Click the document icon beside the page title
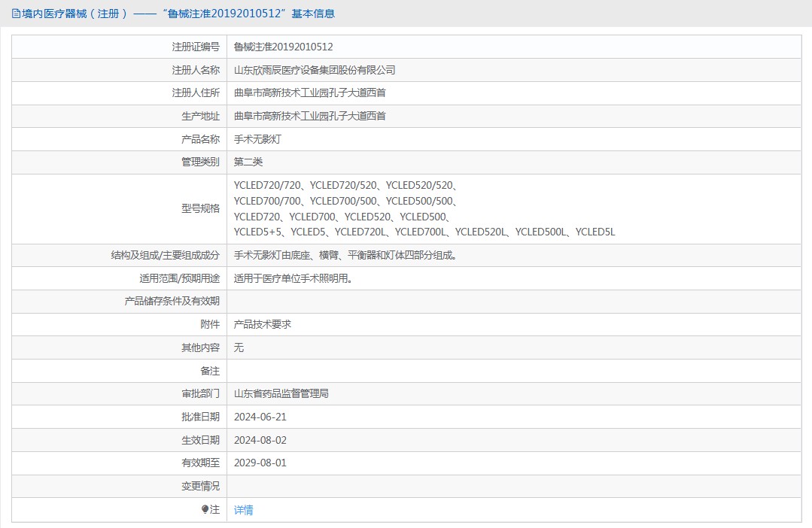 (16, 14)
